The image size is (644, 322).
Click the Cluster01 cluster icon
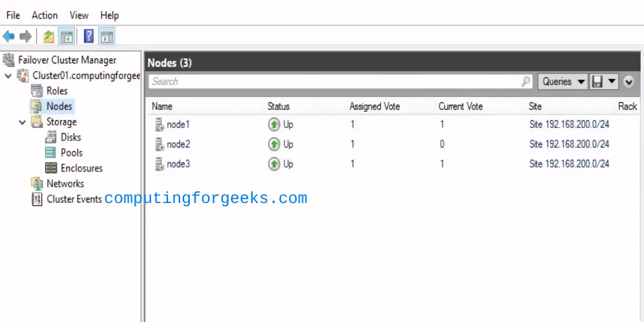[x=23, y=76]
